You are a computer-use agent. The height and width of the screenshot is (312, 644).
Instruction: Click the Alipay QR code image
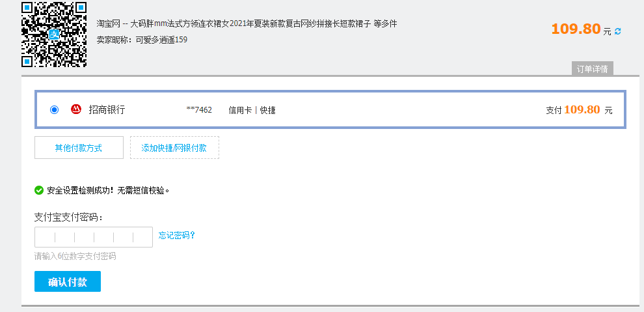coord(54,34)
